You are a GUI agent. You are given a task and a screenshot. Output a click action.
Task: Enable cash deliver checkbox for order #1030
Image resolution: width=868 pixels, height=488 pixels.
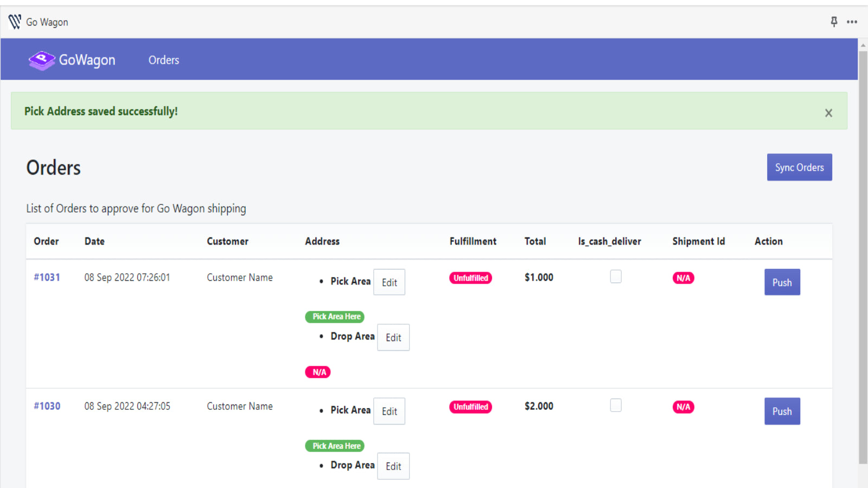615,406
